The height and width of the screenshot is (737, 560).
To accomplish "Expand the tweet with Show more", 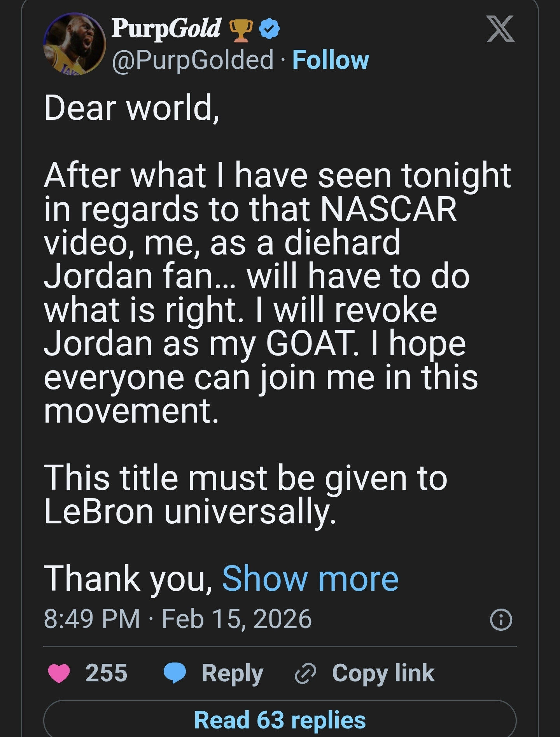I will click(x=310, y=579).
